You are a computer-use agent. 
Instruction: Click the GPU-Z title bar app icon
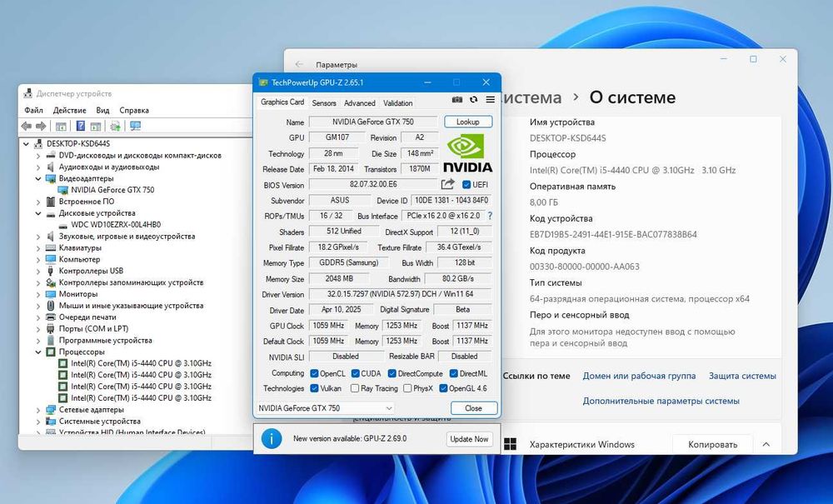point(263,82)
